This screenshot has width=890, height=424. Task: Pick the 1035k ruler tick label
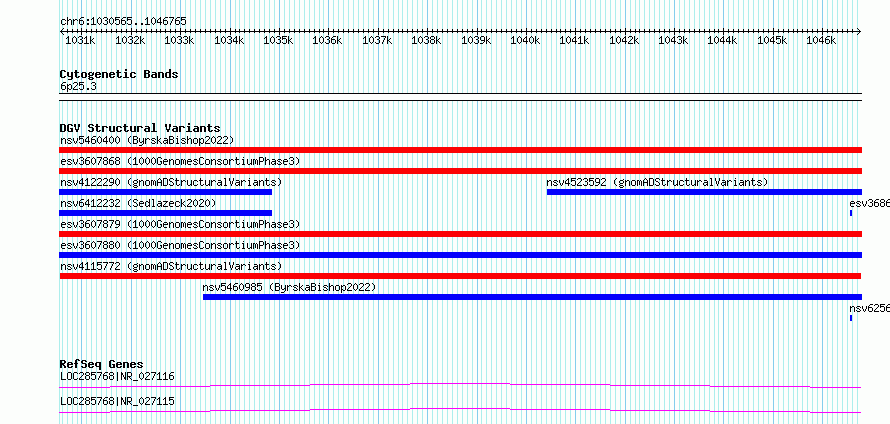pyautogui.click(x=278, y=40)
